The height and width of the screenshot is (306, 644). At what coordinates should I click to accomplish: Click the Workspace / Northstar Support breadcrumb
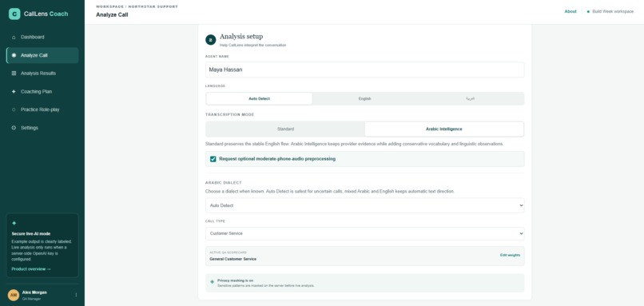[137, 6]
